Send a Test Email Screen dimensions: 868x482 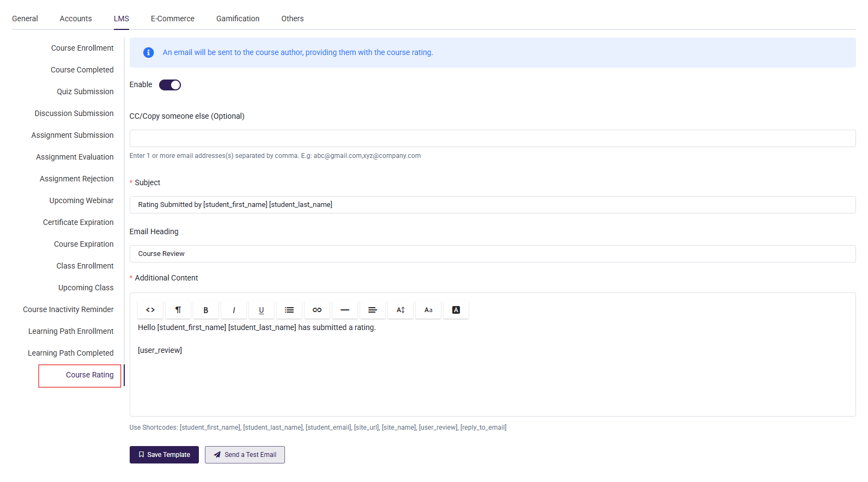(245, 455)
